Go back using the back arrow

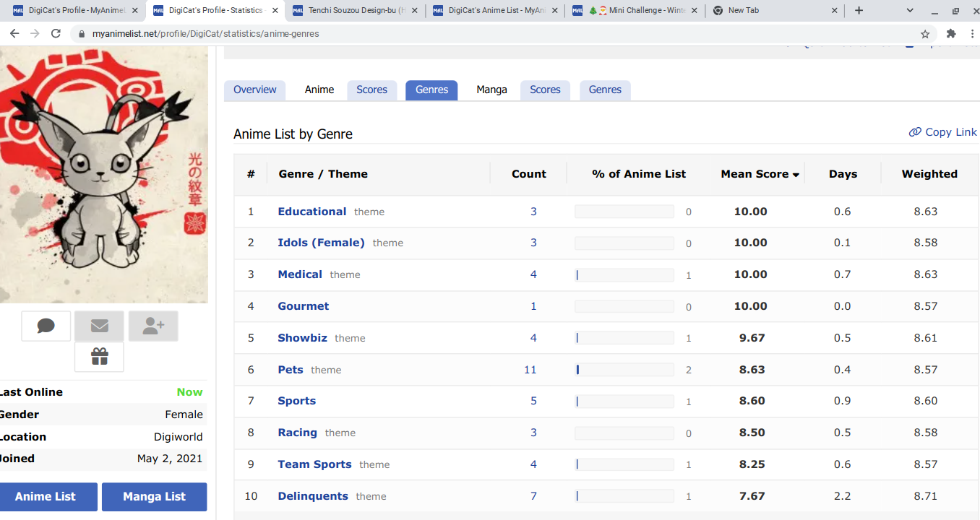(x=14, y=34)
